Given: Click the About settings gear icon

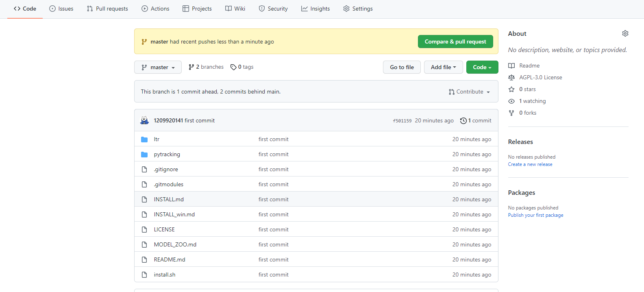Looking at the screenshot, I should coord(625,33).
